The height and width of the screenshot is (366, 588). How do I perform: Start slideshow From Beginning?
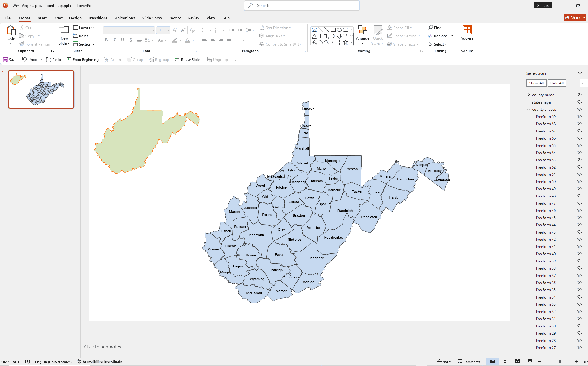pos(83,60)
